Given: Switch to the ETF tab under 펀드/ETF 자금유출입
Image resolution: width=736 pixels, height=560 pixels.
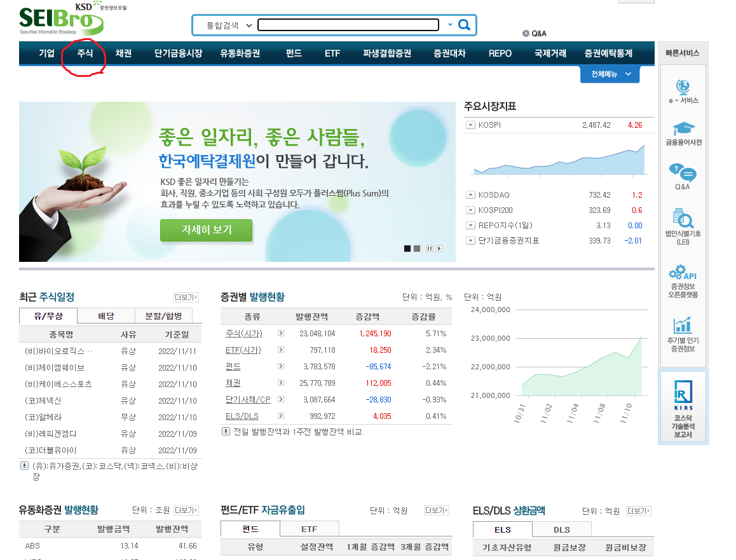Looking at the screenshot, I should 310,528.
